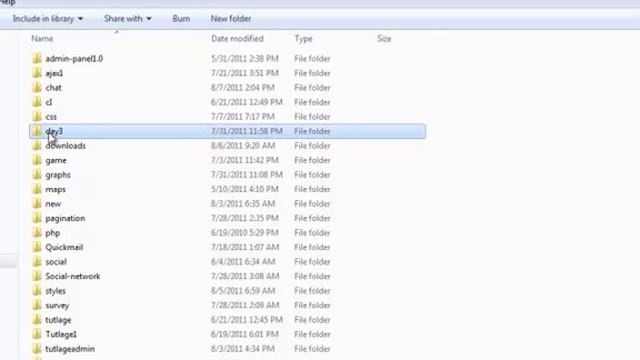
Task: Click the downloads folder icon
Action: (x=37, y=146)
